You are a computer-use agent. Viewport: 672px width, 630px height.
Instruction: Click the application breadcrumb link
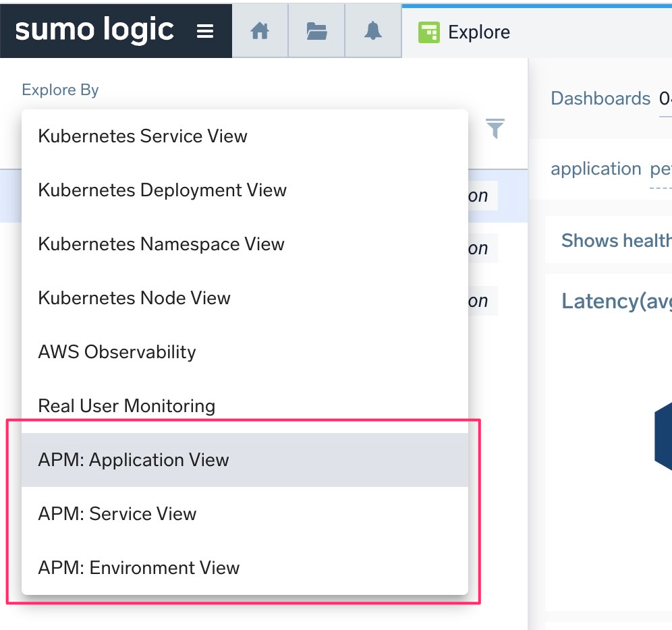coord(596,169)
